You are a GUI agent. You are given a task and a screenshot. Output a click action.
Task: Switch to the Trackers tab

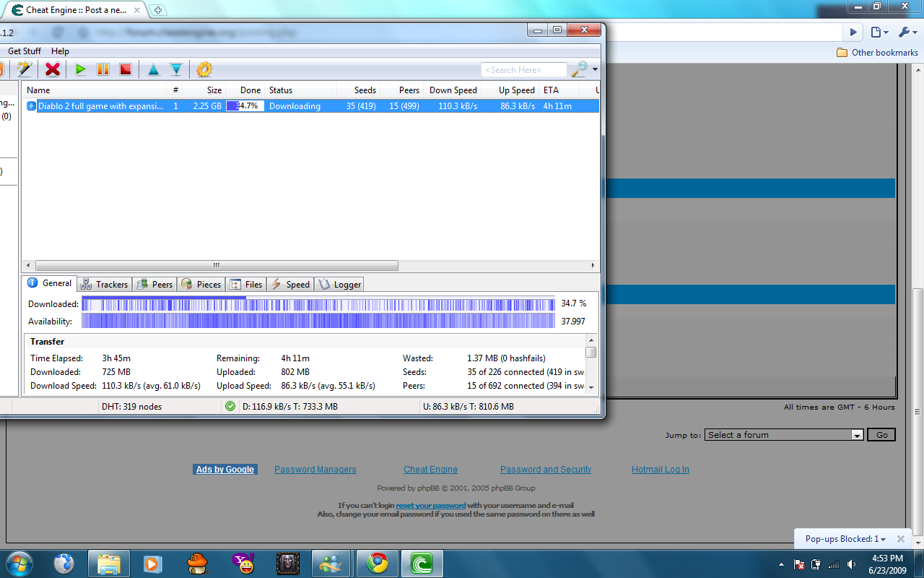pyautogui.click(x=105, y=284)
